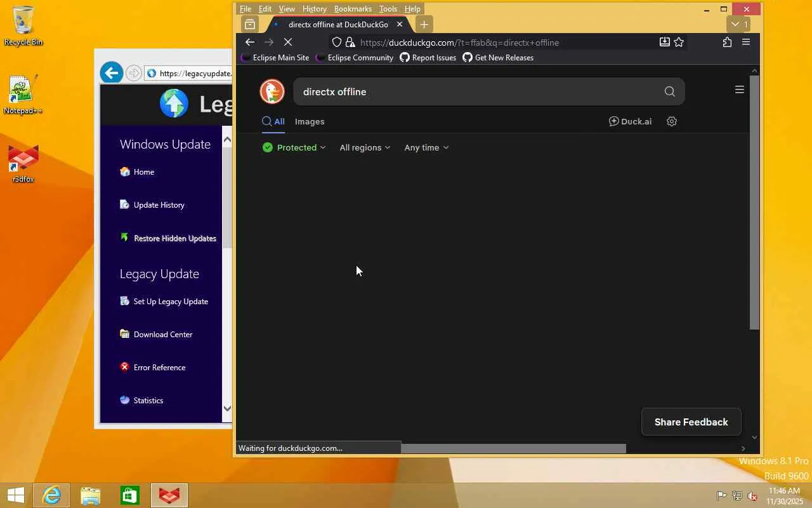Open Statistics in Legacy Update sidebar
The image size is (812, 508).
tap(141, 401)
